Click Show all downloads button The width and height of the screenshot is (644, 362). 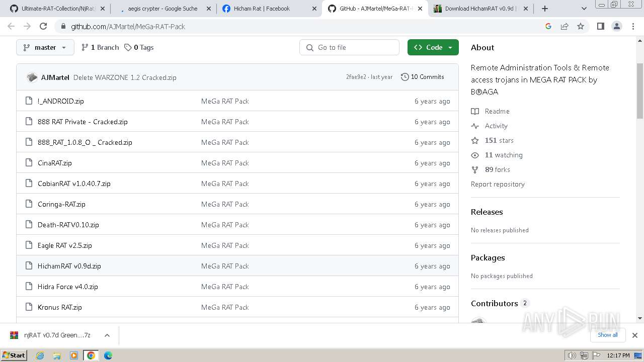coord(607,335)
